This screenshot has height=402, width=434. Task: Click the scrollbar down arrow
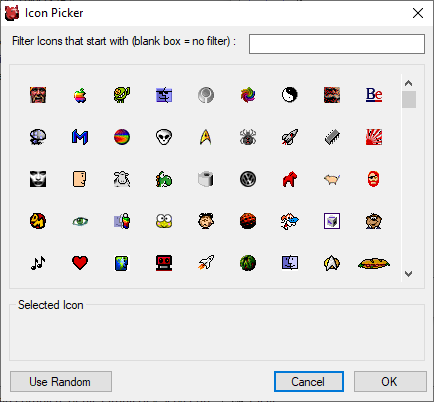(409, 274)
